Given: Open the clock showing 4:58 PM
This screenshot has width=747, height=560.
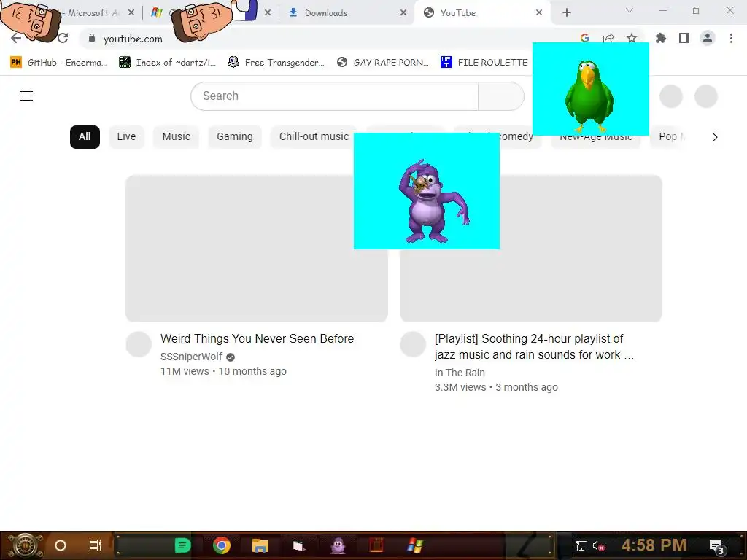Looking at the screenshot, I should click(654, 545).
